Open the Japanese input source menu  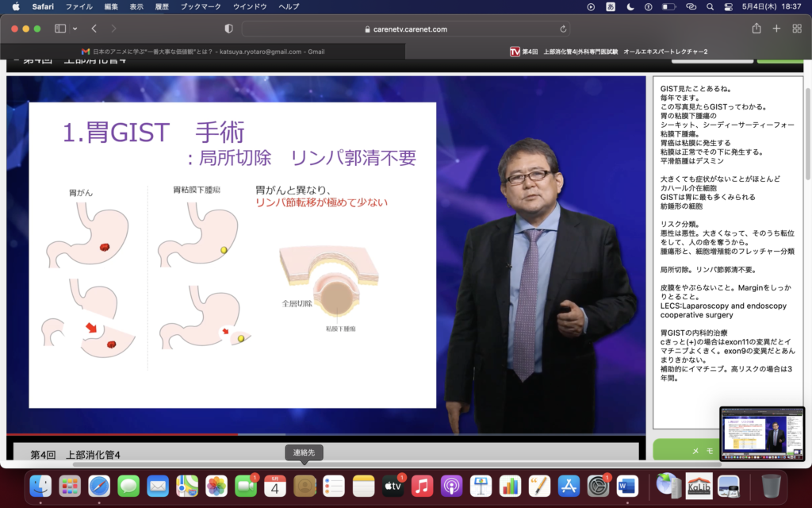[x=611, y=6]
